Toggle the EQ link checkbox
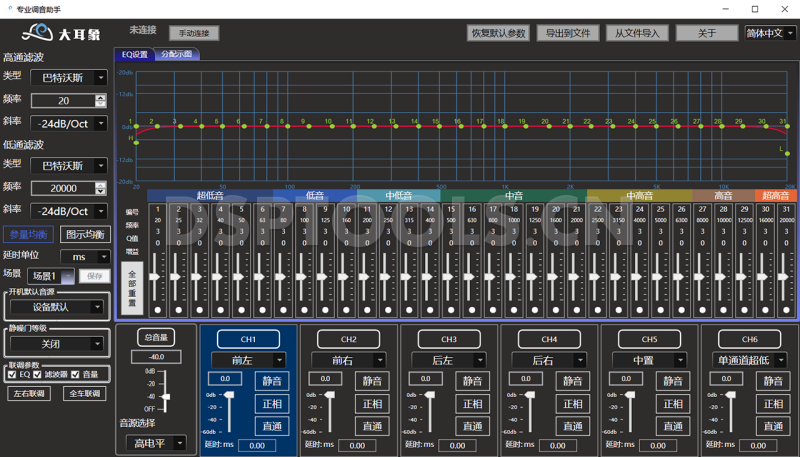 pyautogui.click(x=11, y=374)
